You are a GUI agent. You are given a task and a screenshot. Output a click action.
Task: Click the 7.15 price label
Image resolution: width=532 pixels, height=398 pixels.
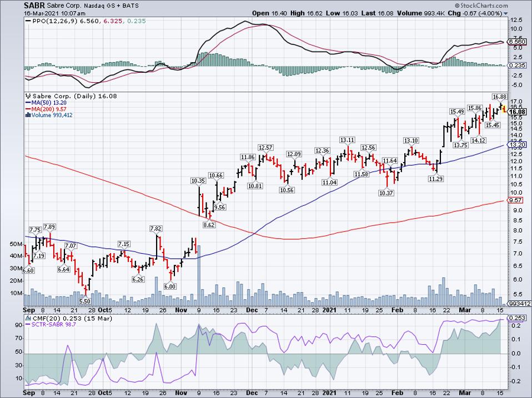click(x=124, y=244)
